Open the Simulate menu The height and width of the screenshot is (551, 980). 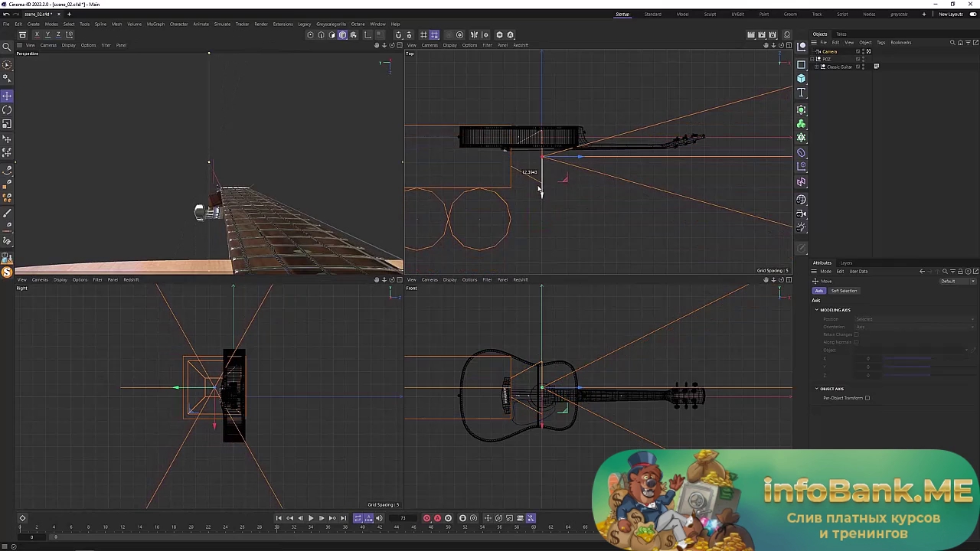pyautogui.click(x=222, y=24)
